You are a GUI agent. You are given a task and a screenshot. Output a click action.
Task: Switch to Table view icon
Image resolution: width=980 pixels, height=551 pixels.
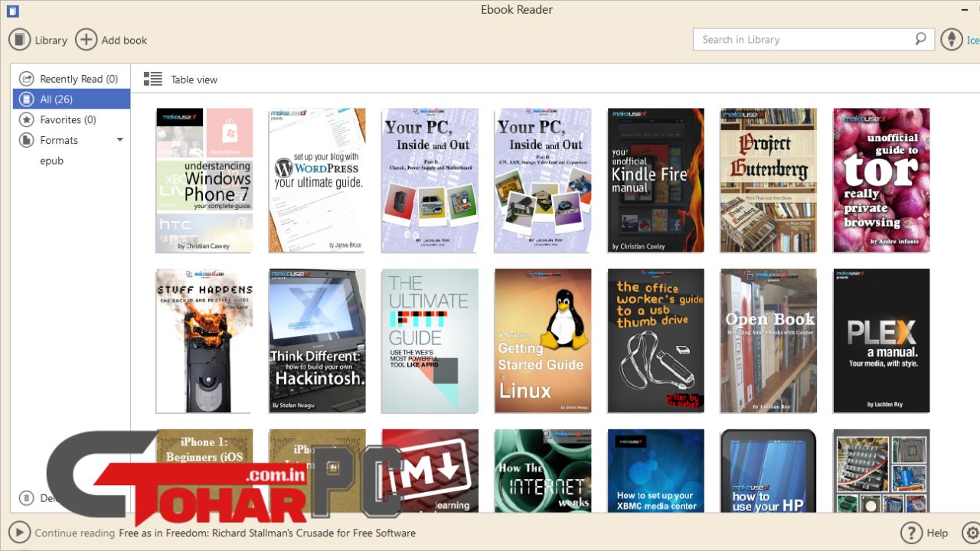(153, 79)
